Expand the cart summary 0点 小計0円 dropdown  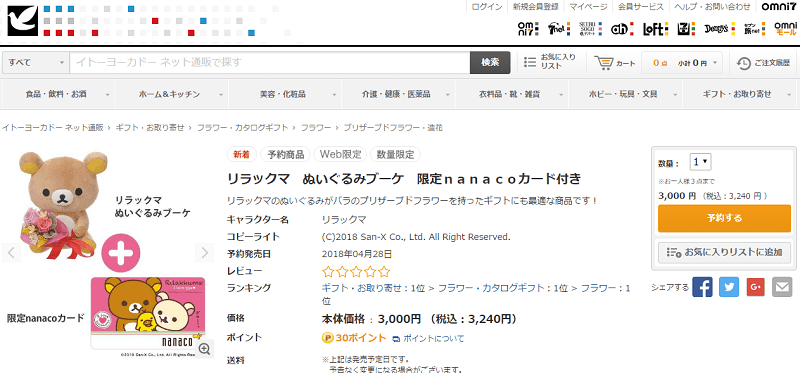click(682, 63)
